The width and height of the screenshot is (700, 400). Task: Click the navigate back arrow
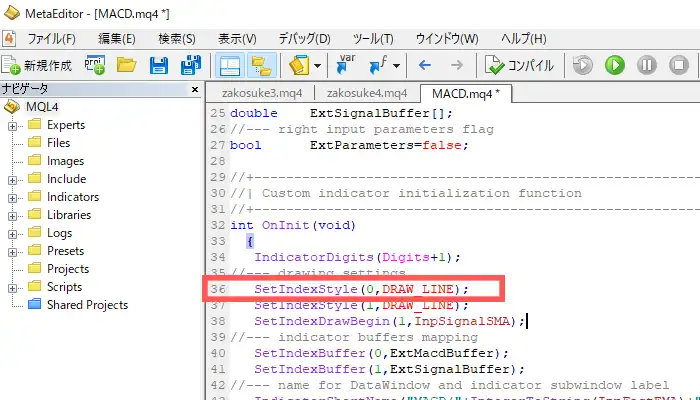(x=425, y=66)
